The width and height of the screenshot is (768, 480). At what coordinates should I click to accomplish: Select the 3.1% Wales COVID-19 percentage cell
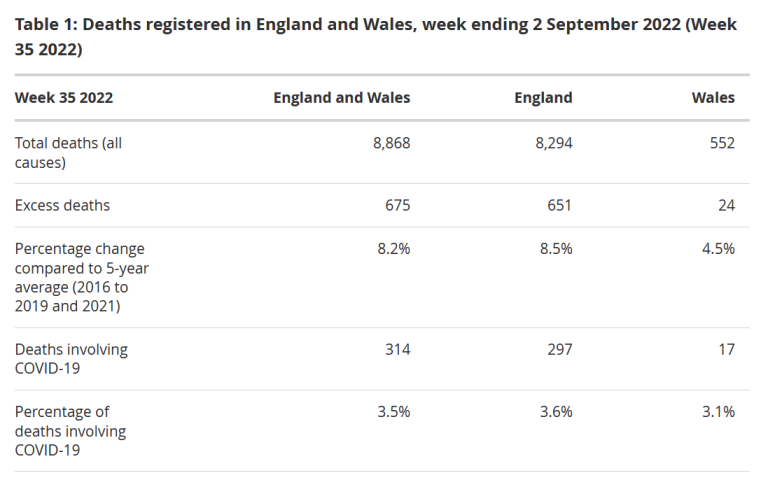pos(718,411)
